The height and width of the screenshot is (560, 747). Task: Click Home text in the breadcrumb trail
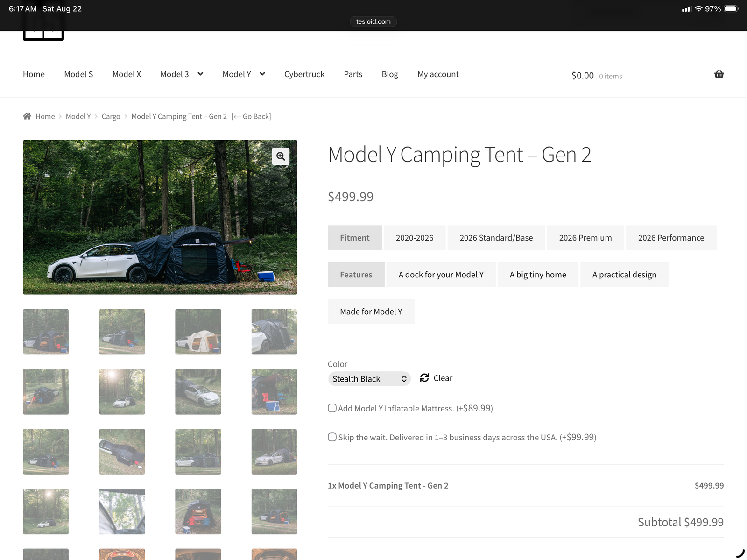tap(45, 116)
